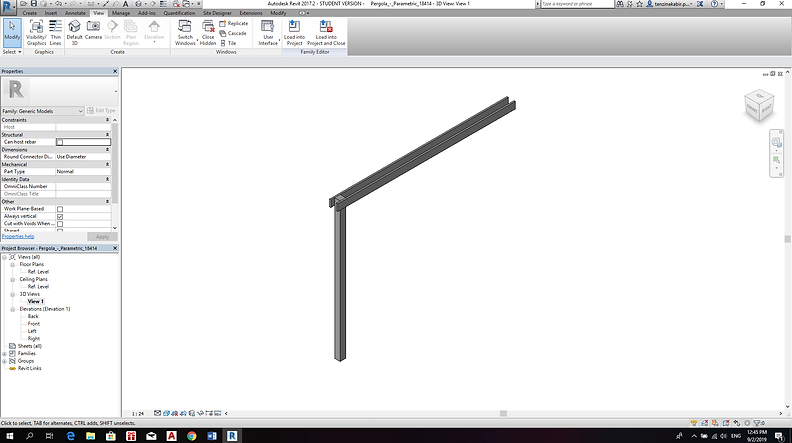
Task: Select Ref. Level under Floor Plans
Action: click(x=38, y=272)
